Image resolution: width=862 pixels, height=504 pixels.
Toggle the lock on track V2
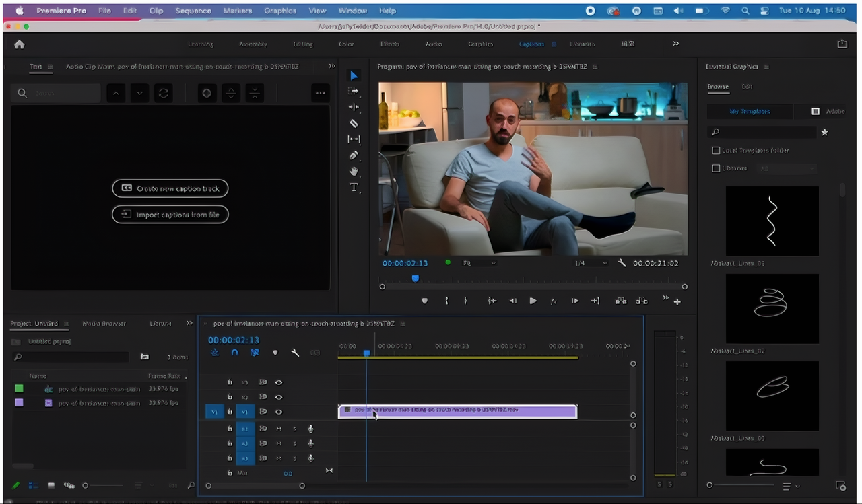(230, 397)
